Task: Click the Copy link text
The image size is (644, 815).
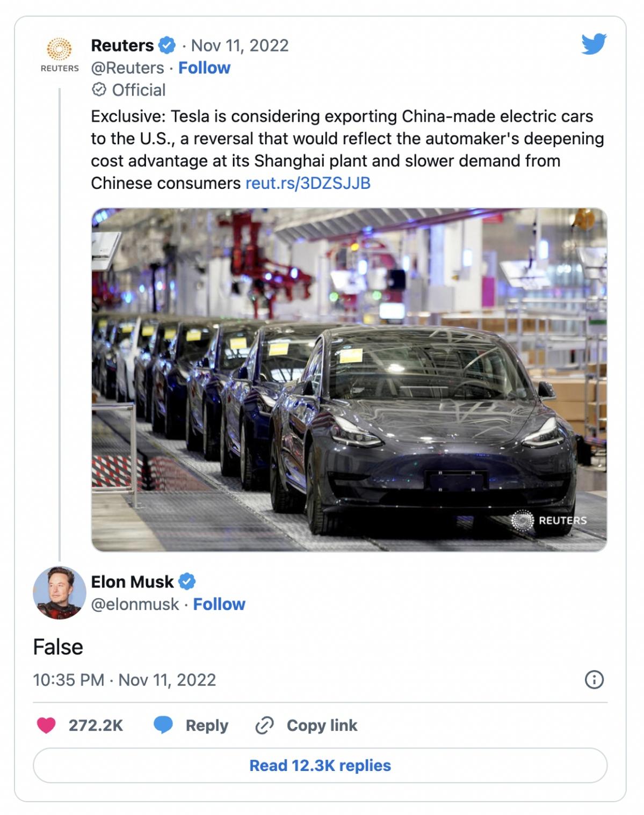Action: [x=322, y=725]
